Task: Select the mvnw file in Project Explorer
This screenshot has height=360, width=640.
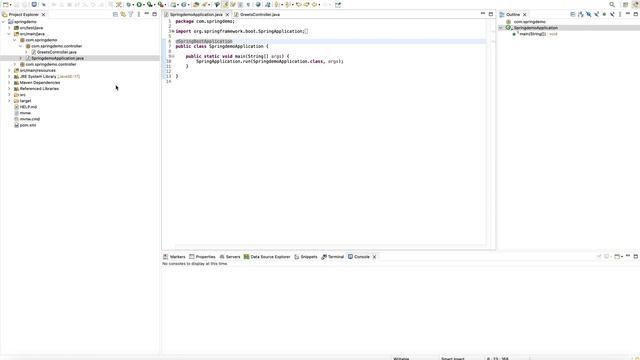Action: pos(25,113)
